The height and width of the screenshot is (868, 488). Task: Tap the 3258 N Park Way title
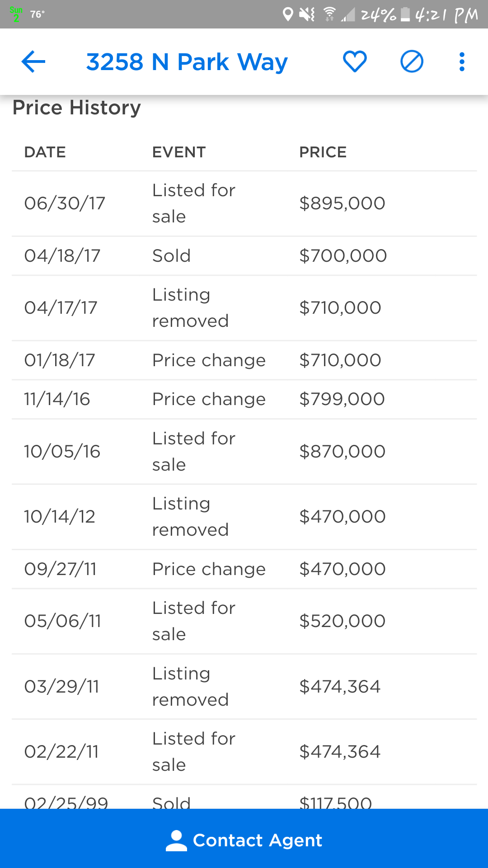[x=187, y=62]
